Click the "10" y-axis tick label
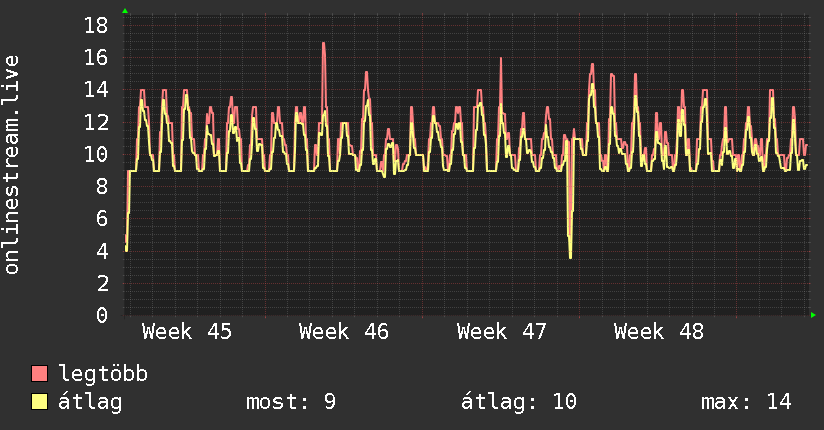 [96, 154]
